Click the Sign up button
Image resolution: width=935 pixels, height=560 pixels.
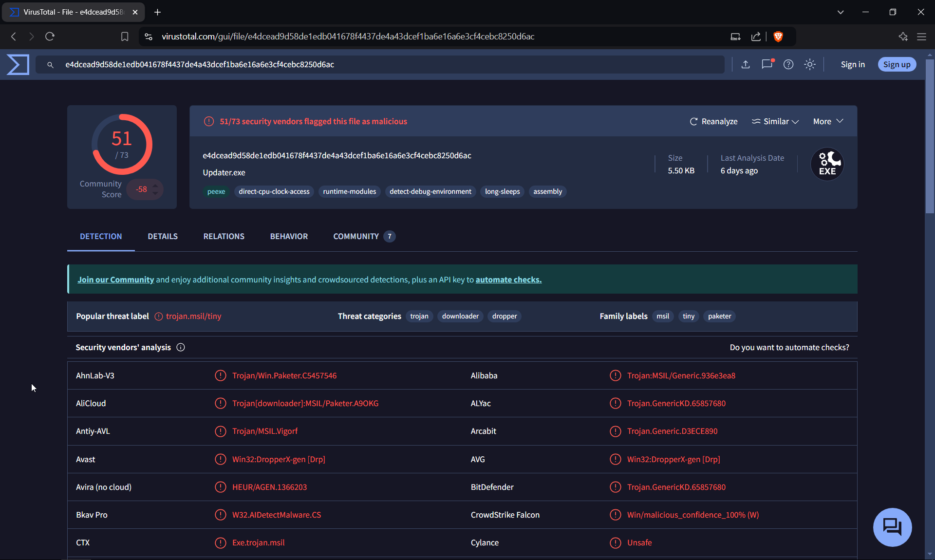point(897,64)
